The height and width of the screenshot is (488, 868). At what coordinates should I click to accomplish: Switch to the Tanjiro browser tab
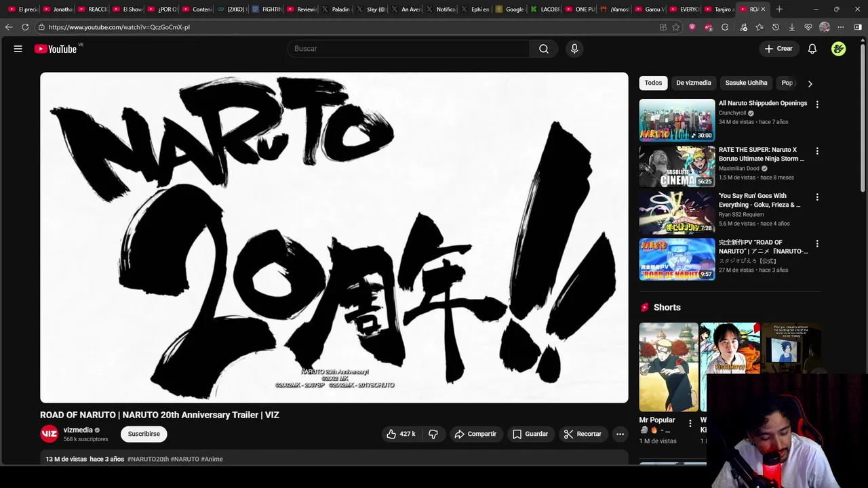pyautogui.click(x=719, y=9)
